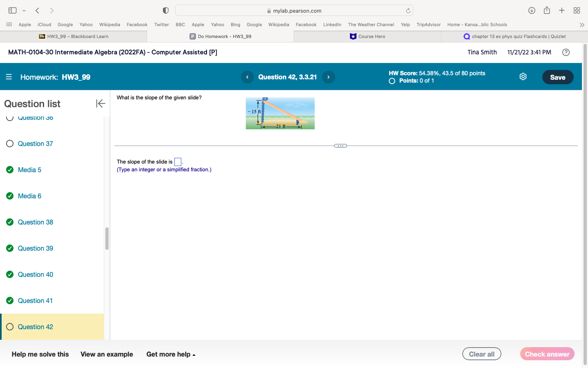Click the slope answer input box
This screenshot has width=588, height=368.
[x=177, y=162]
